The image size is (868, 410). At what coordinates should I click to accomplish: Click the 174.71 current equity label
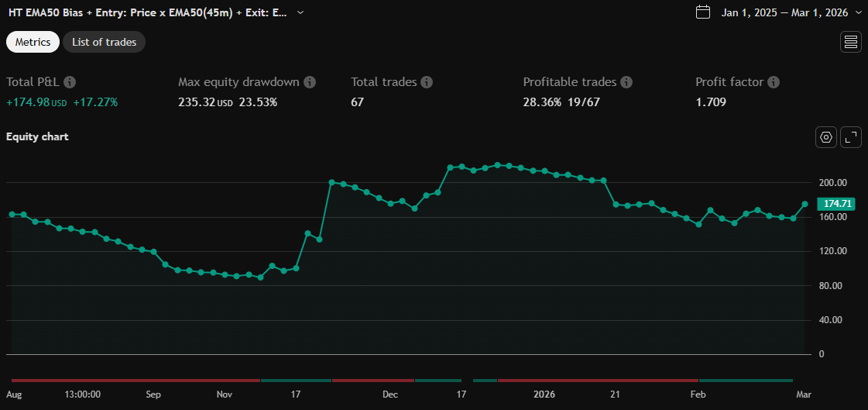pyautogui.click(x=837, y=204)
